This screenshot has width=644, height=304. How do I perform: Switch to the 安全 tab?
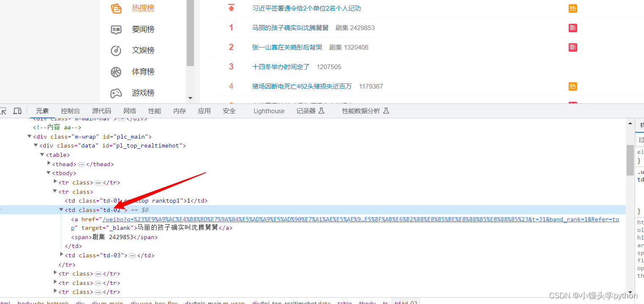tap(229, 111)
